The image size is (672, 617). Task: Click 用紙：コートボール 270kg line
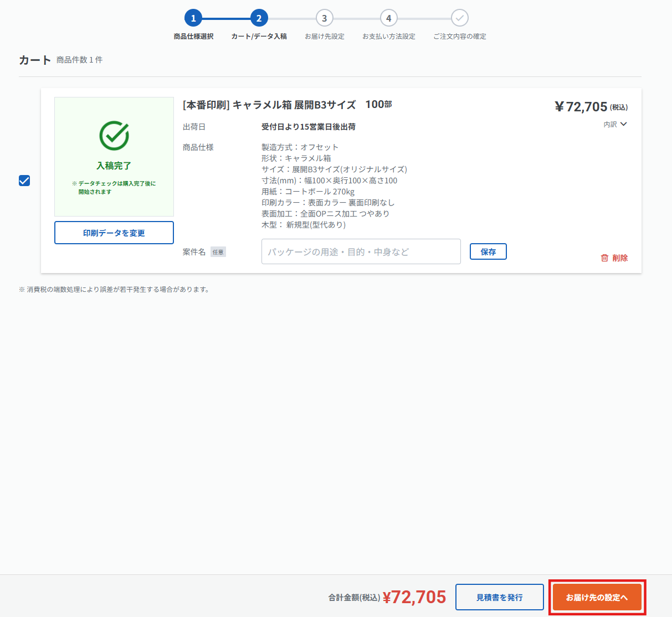308,192
